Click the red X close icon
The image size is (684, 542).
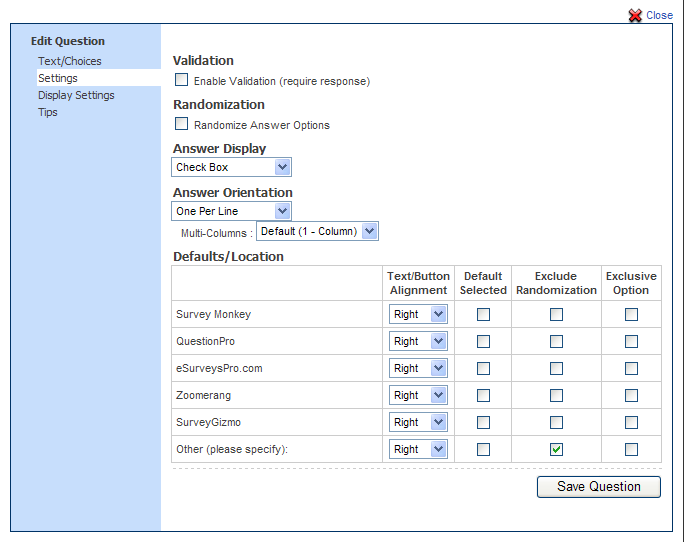[x=634, y=16]
